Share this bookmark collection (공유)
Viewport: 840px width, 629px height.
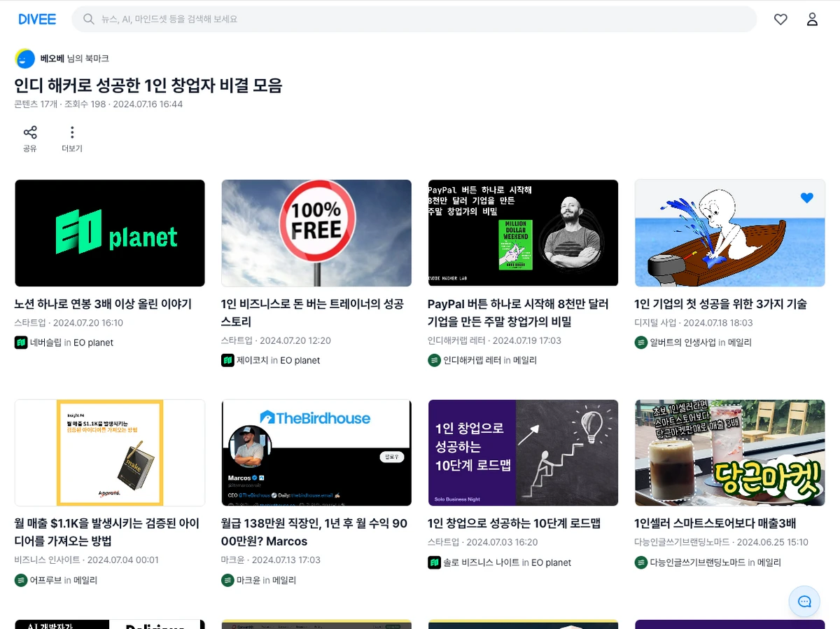point(30,139)
